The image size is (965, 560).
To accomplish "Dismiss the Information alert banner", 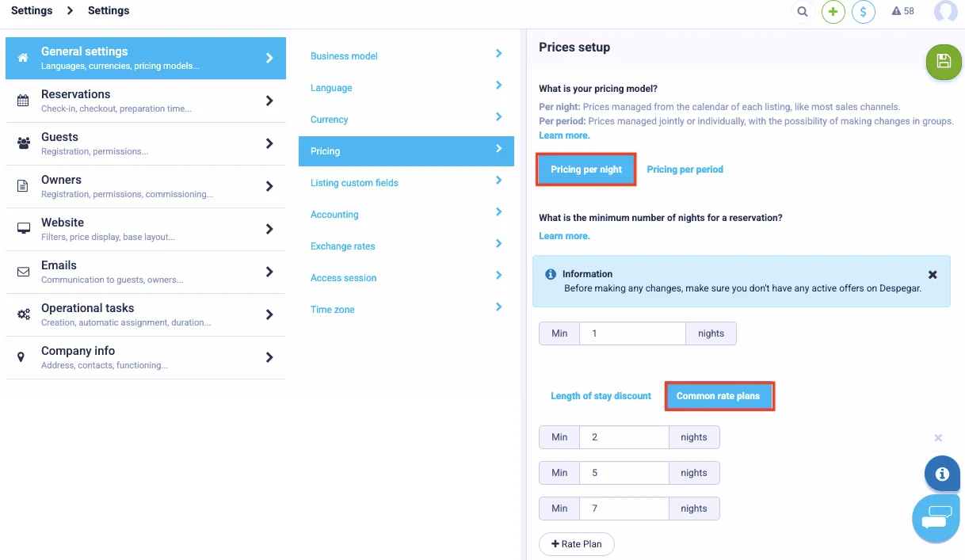I will 933,274.
